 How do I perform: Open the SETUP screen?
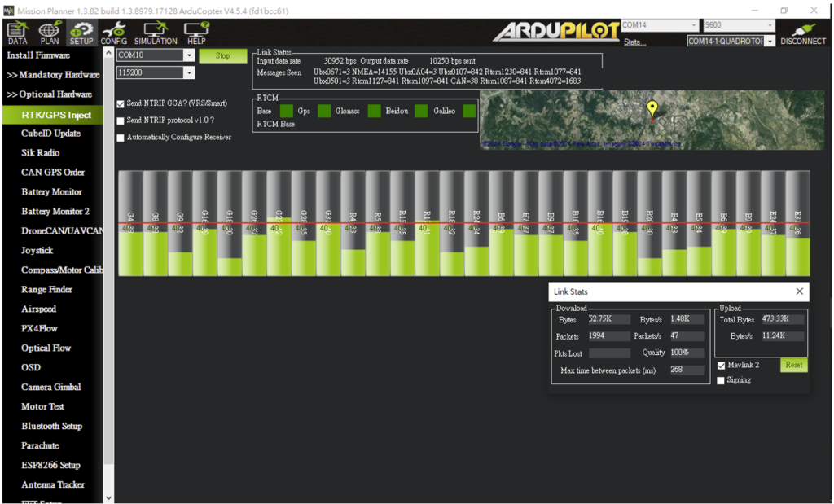click(x=81, y=33)
